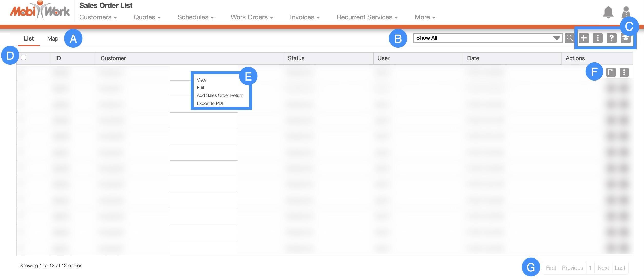Click the first row's document view icon
The image size is (644, 279).
point(611,72)
